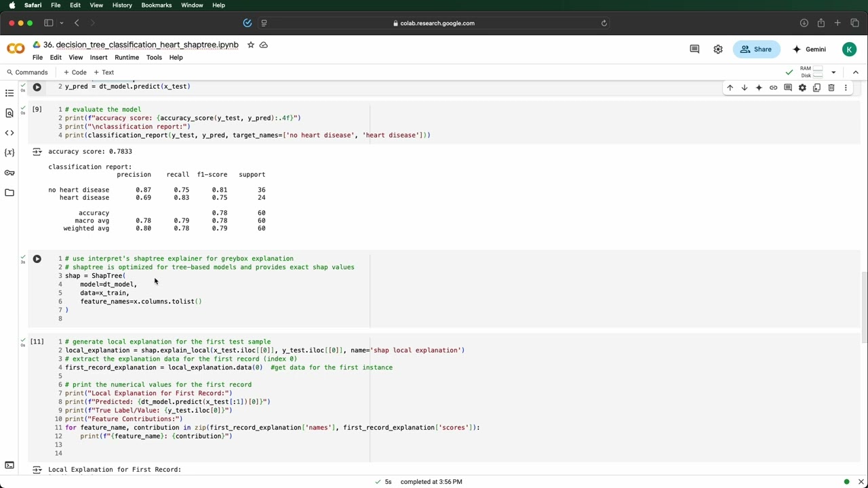Copy link to the selected cell

click(773, 87)
